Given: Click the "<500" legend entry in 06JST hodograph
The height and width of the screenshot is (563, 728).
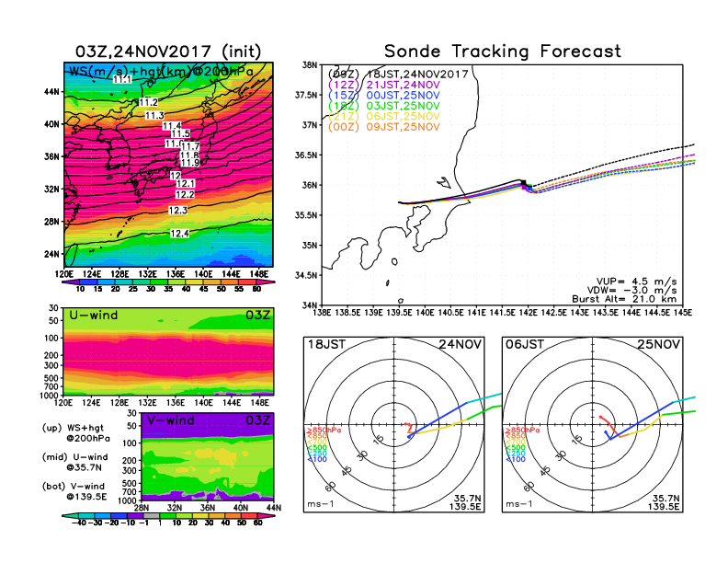Looking at the screenshot, I should tap(516, 448).
